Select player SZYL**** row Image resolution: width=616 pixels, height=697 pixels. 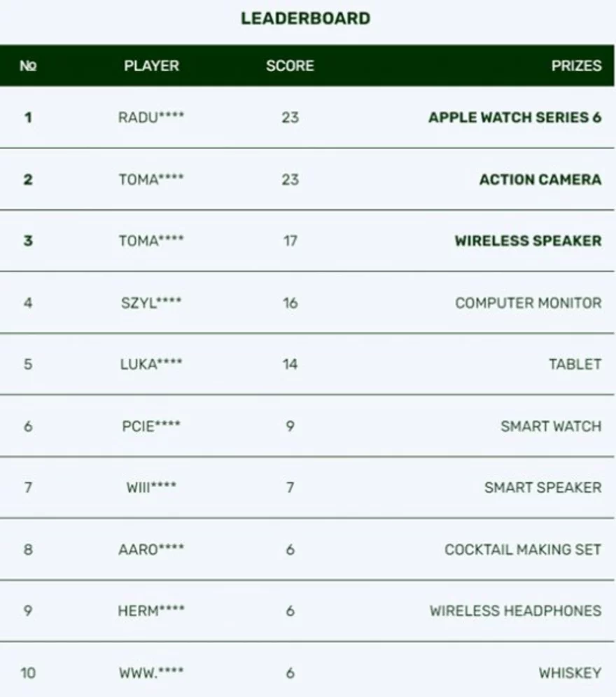click(x=151, y=303)
